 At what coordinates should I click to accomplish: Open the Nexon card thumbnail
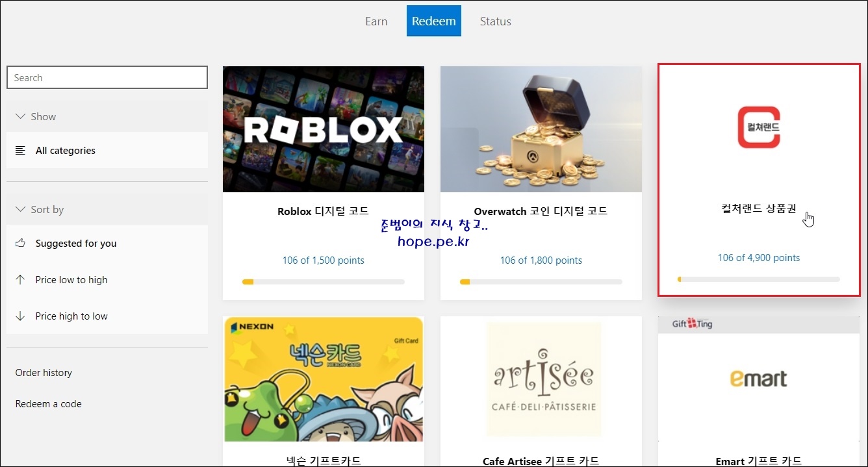pyautogui.click(x=324, y=379)
